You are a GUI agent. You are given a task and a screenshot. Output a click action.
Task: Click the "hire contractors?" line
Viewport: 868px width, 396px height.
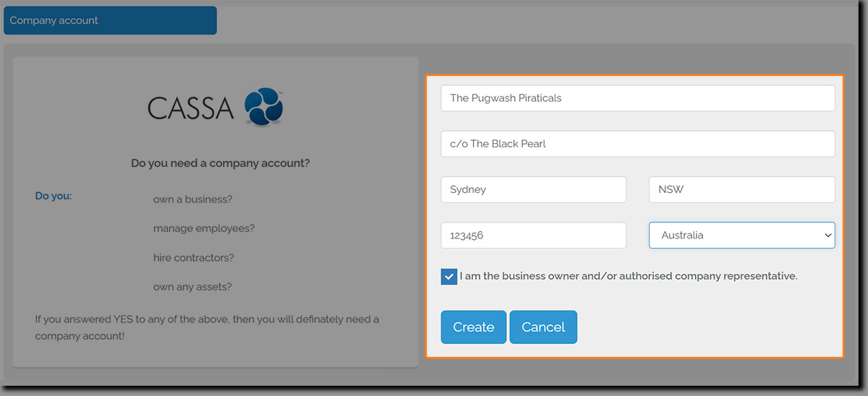click(x=194, y=258)
